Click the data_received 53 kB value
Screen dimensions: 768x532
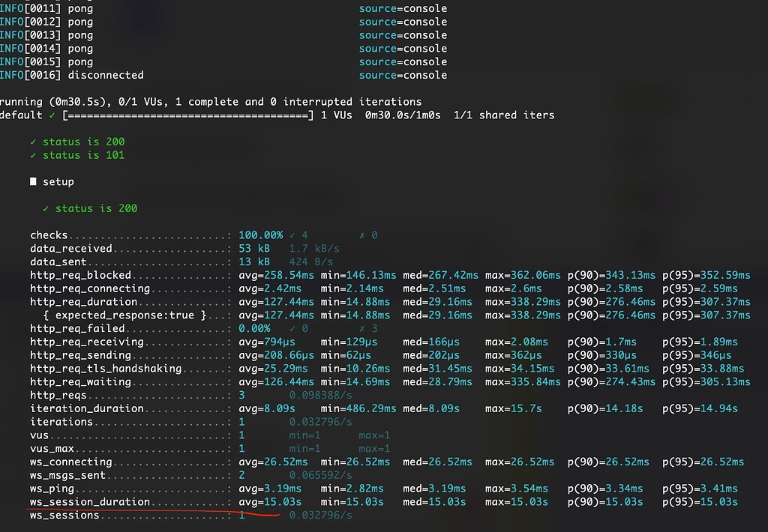[254, 249]
